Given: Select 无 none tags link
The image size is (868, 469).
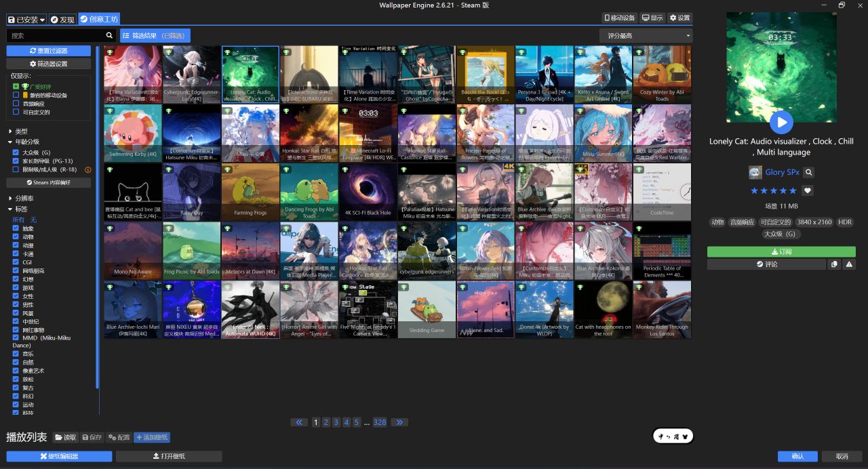Looking at the screenshot, I should point(33,220).
